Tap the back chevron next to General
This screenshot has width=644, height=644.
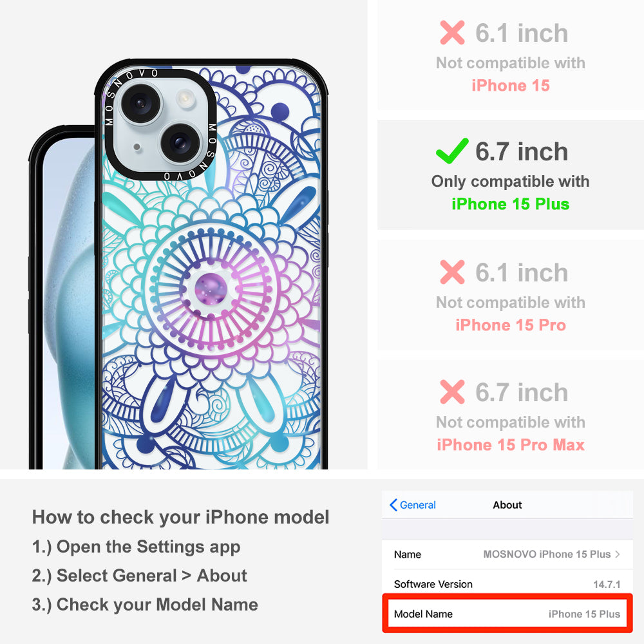pyautogui.click(x=393, y=505)
